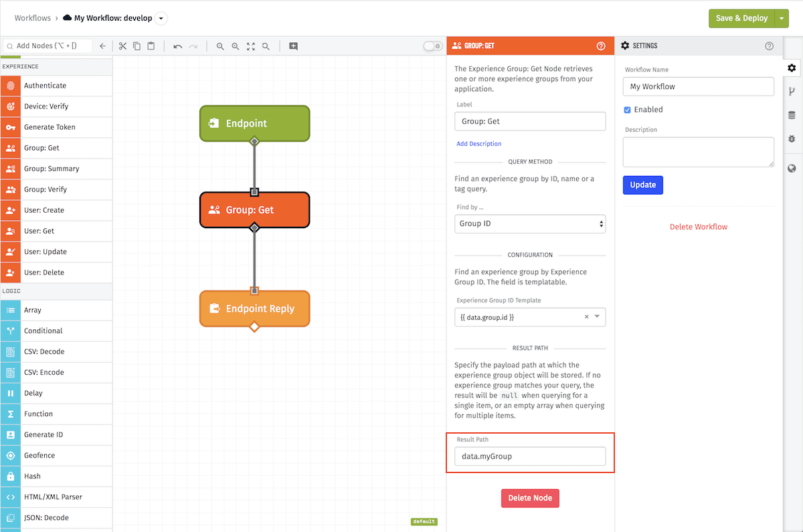Select the Group: Get node on canvas
Viewport: 803px width, 532px height.
254,209
